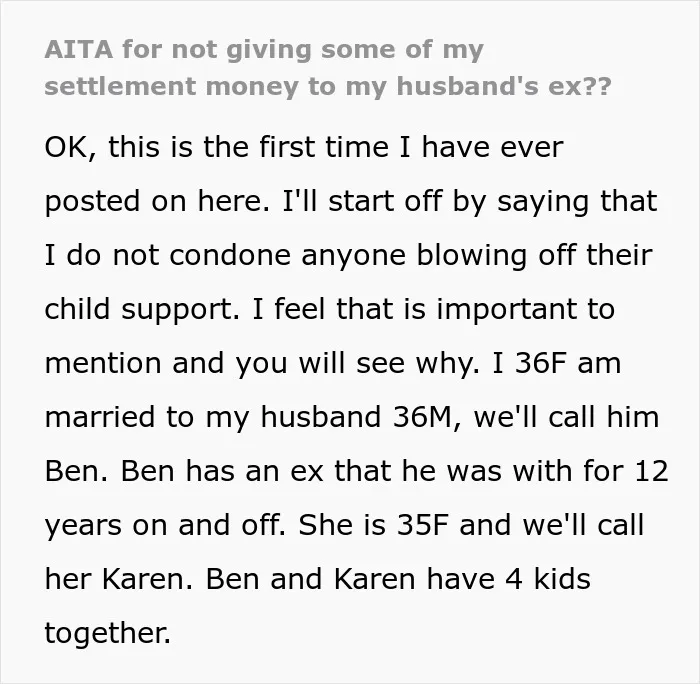Click the phrase "we'll call him"
Image resolution: width=700 pixels, height=684 pixels.
point(566,417)
